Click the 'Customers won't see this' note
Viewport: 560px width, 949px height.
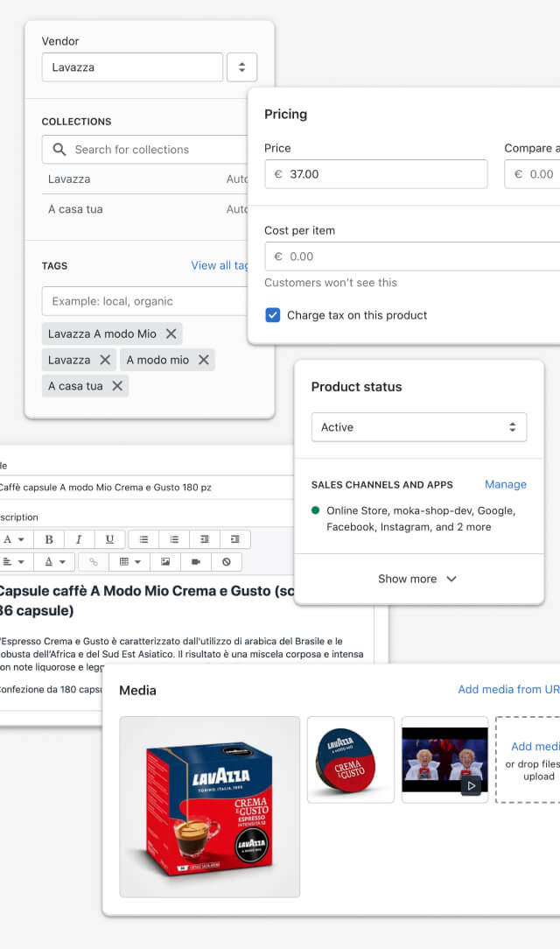tap(331, 283)
